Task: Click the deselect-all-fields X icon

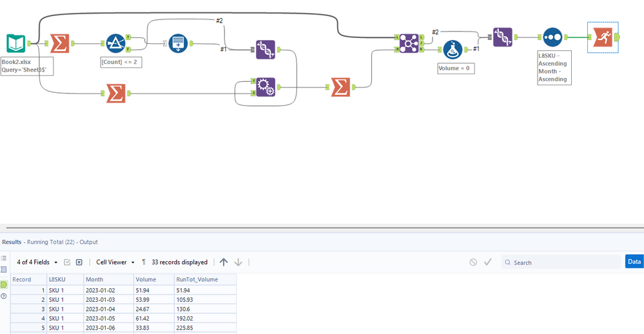Action: click(x=79, y=262)
